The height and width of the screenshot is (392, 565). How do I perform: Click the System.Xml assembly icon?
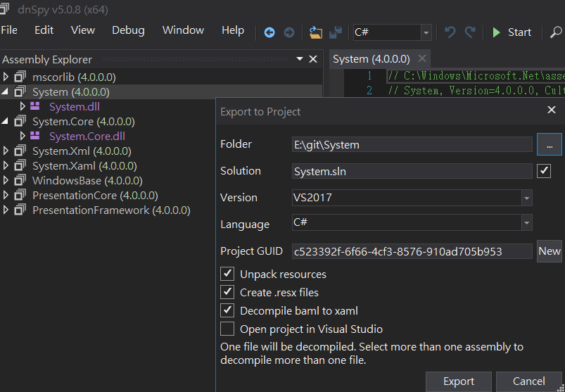point(20,151)
